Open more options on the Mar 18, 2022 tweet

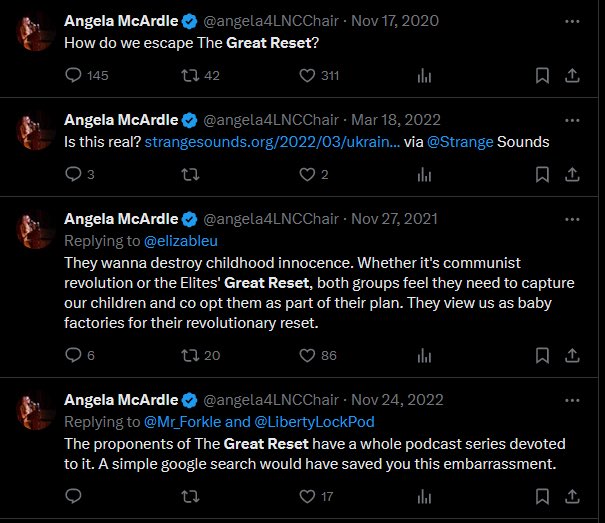[x=572, y=120]
